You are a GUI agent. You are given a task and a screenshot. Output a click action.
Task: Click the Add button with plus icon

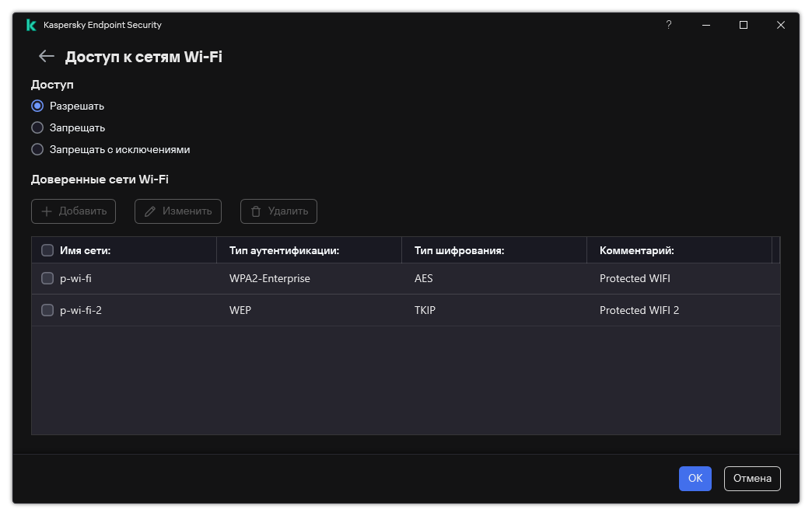point(73,211)
